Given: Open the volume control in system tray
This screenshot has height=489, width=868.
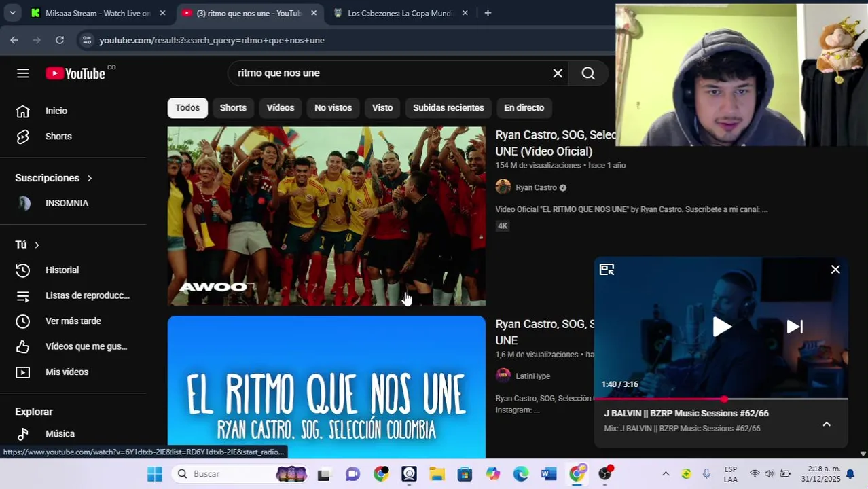Looking at the screenshot, I should [x=770, y=474].
